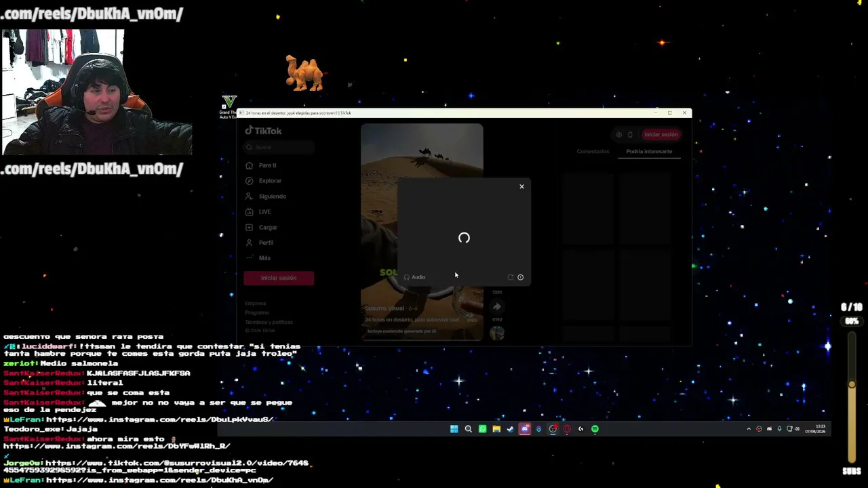Click the SUBS goal bar knob
The width and height of the screenshot is (868, 488).
[x=852, y=385]
